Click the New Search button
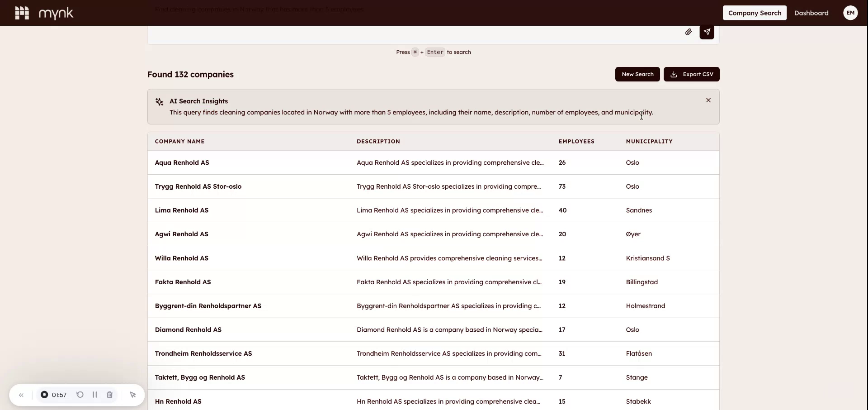The width and height of the screenshot is (868, 410). 637,74
